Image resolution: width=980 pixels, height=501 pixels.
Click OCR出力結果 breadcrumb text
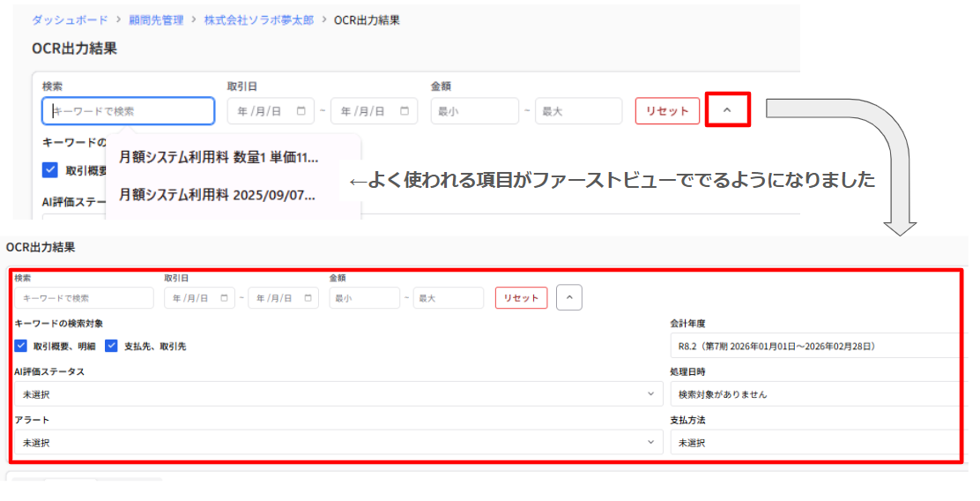point(367,20)
